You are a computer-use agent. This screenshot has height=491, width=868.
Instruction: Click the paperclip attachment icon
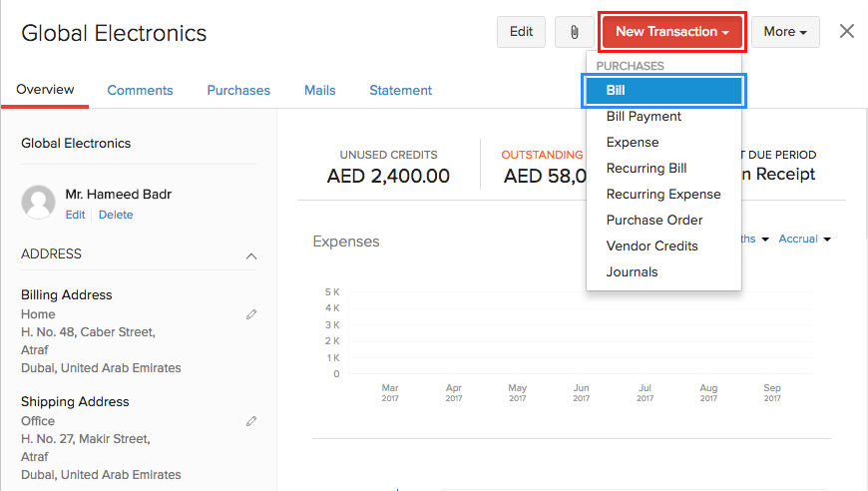click(x=574, y=32)
